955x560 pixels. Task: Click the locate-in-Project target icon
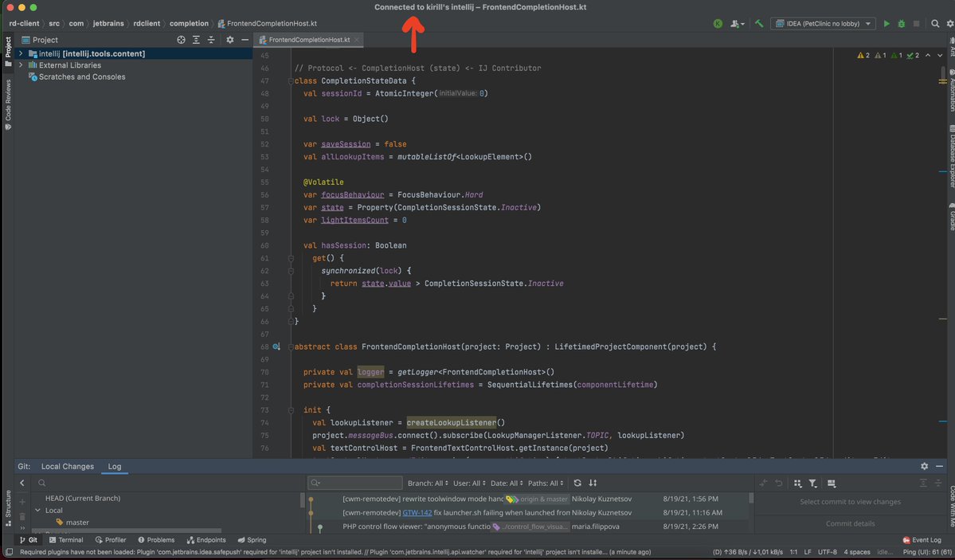click(x=181, y=39)
